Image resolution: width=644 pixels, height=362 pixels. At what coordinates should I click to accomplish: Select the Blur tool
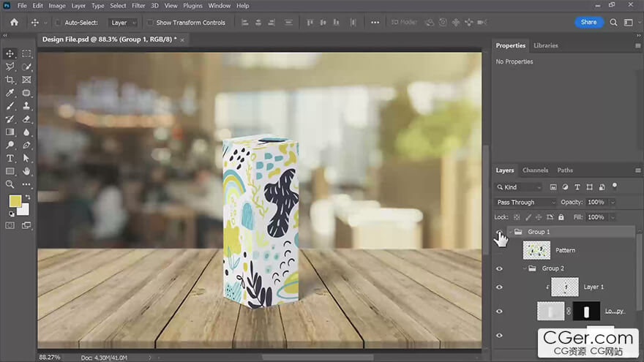(x=26, y=132)
